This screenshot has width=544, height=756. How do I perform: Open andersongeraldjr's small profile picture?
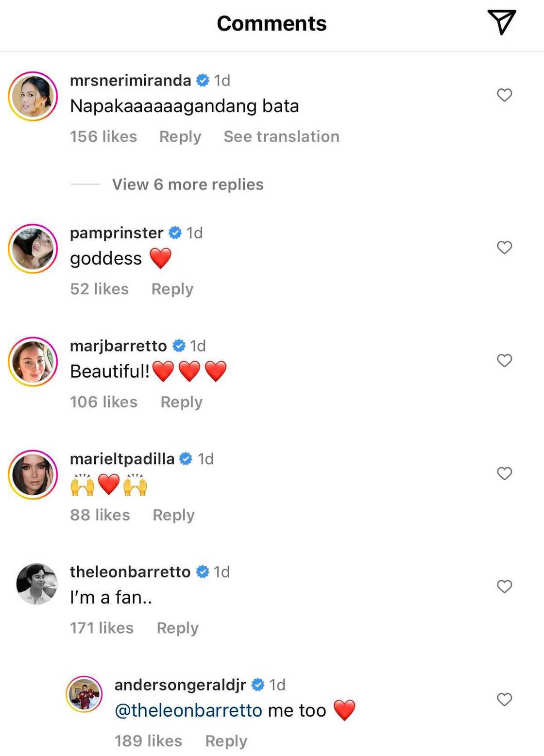click(x=84, y=694)
